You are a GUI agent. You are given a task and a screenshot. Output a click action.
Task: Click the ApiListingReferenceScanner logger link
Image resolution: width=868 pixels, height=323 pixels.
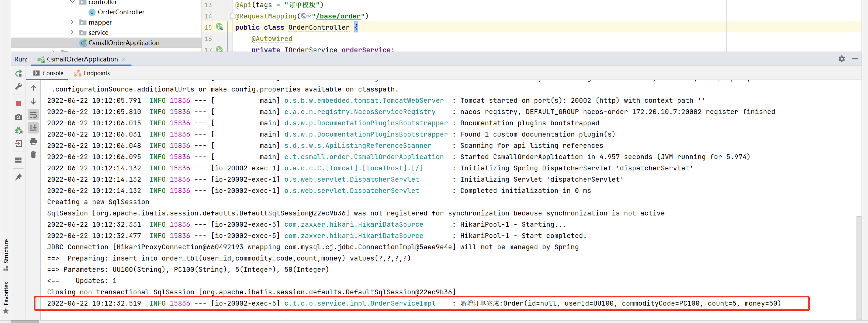coord(358,145)
